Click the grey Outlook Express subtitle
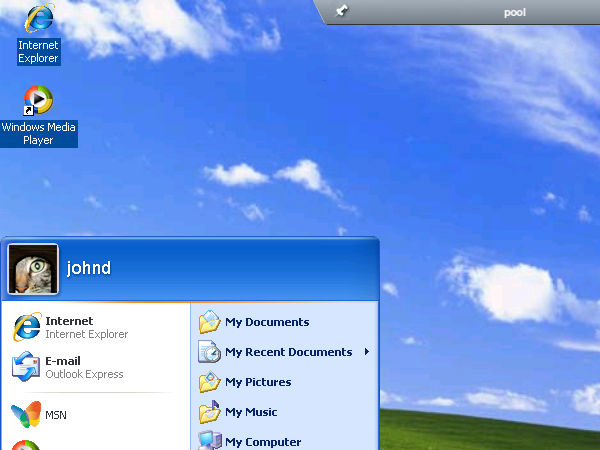The height and width of the screenshot is (450, 600). pyautogui.click(x=84, y=374)
